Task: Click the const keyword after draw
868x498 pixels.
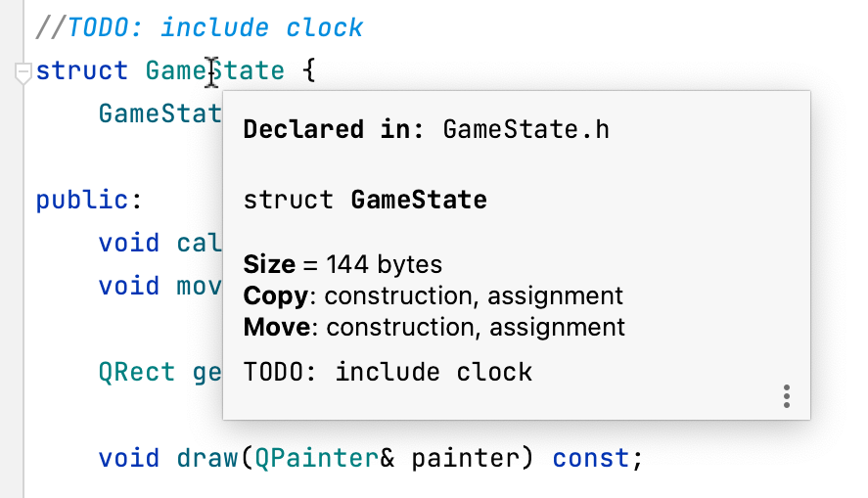Action: [x=591, y=458]
